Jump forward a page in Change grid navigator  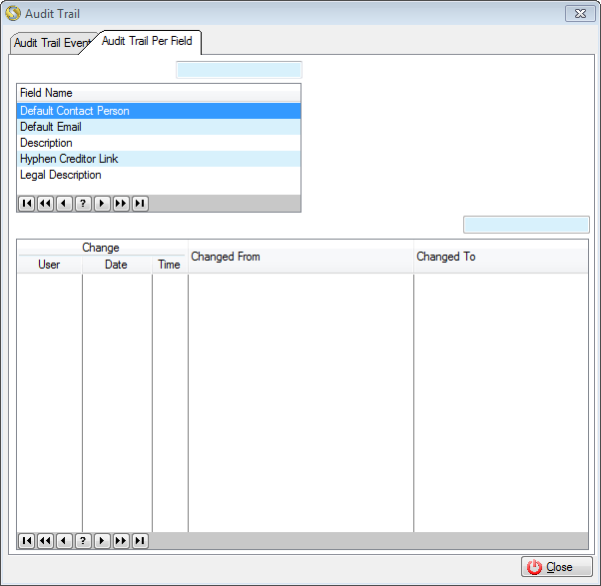coord(121,541)
